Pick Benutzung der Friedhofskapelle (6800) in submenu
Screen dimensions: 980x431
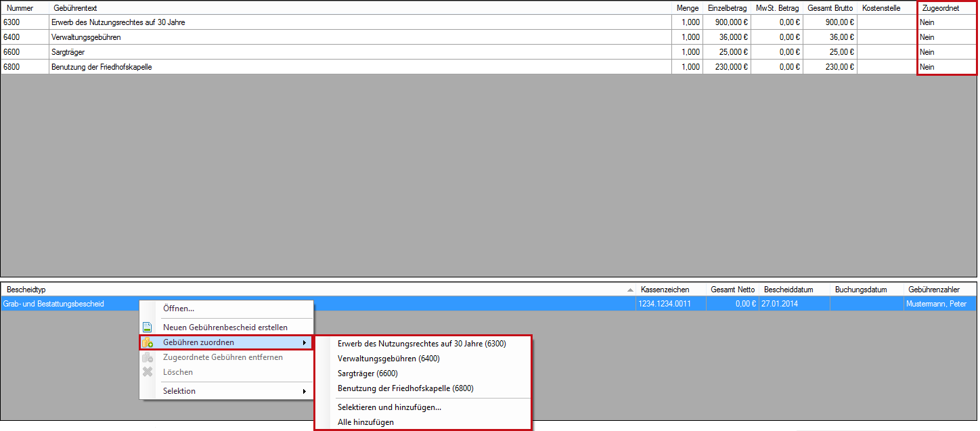click(405, 388)
